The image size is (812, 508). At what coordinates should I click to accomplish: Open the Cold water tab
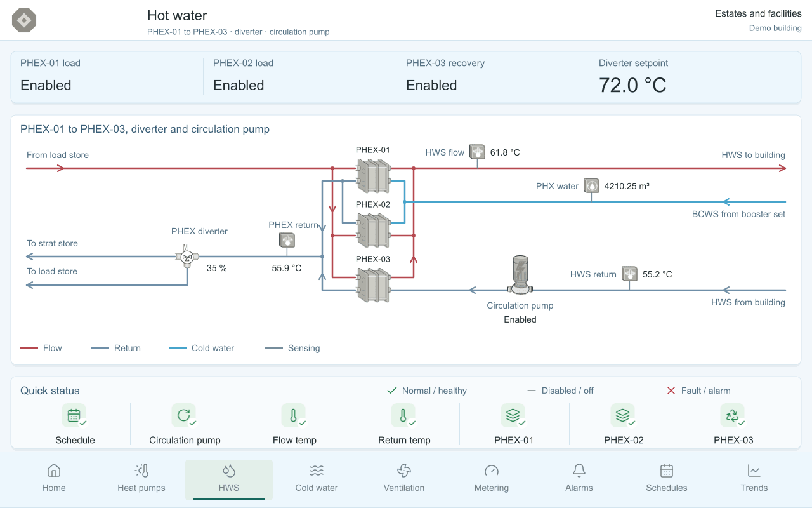point(317,479)
